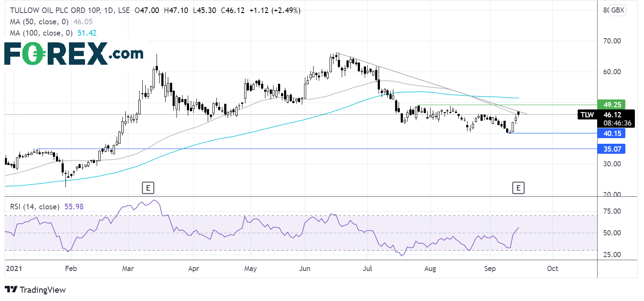Click the 70.00 level on price axis

point(612,41)
